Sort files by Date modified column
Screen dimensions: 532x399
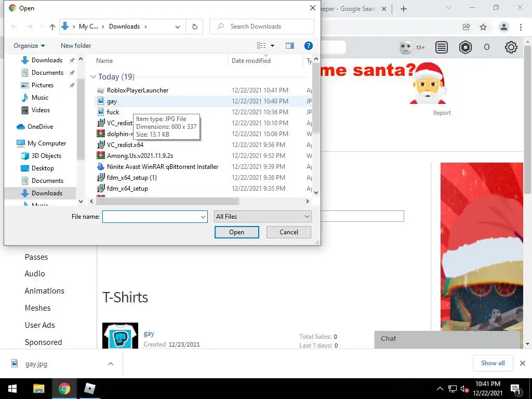(x=251, y=61)
